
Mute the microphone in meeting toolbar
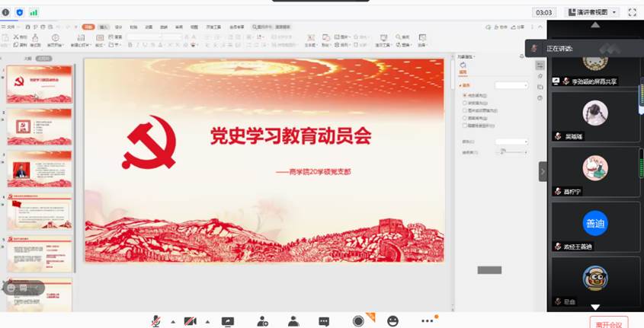tap(156, 321)
